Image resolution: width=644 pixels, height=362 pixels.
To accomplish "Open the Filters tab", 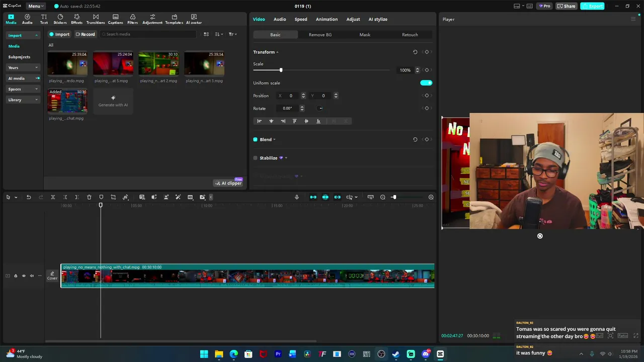I will click(x=132, y=19).
